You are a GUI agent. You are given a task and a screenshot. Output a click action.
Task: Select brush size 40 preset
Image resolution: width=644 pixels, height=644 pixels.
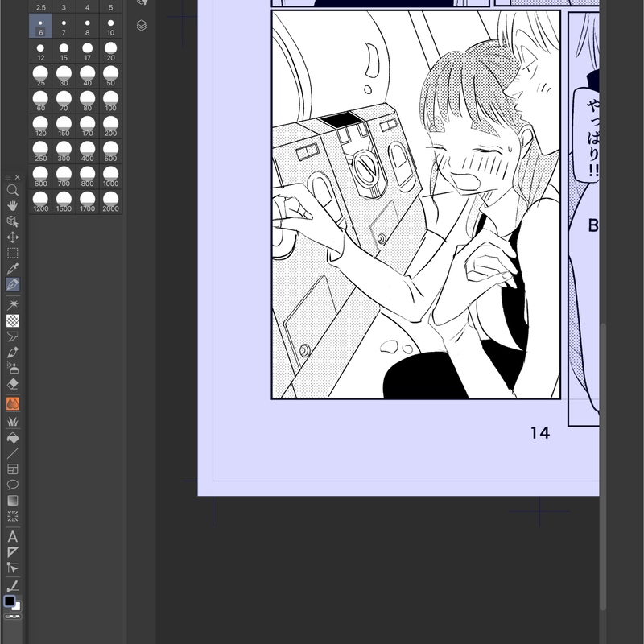tap(87, 76)
